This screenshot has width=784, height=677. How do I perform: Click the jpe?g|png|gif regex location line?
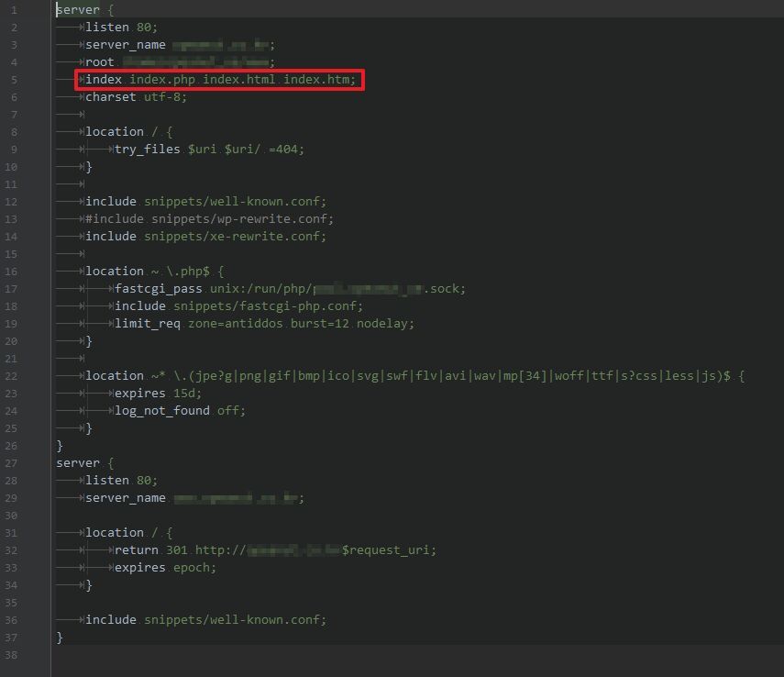coord(415,376)
